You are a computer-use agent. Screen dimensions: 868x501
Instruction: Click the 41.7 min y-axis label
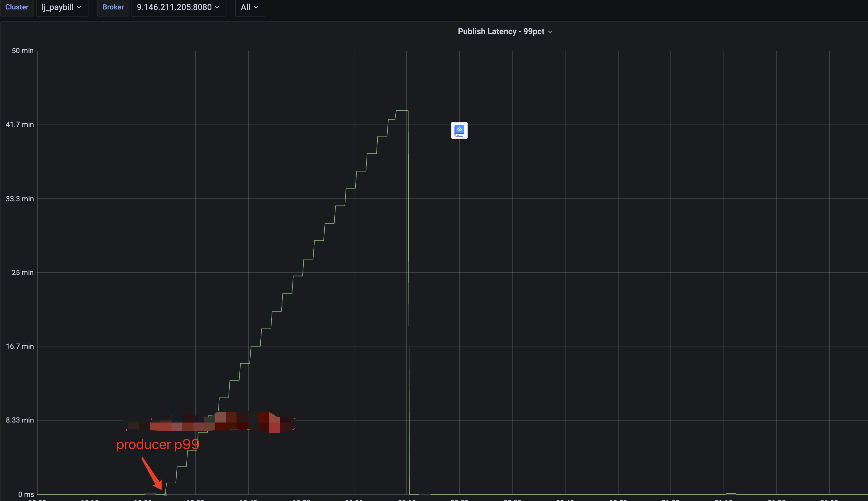(20, 125)
